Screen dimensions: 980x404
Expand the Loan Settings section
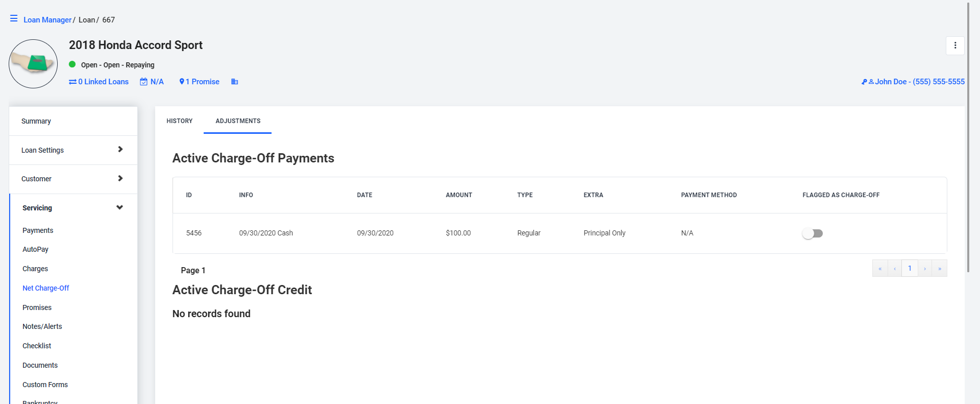tap(73, 150)
